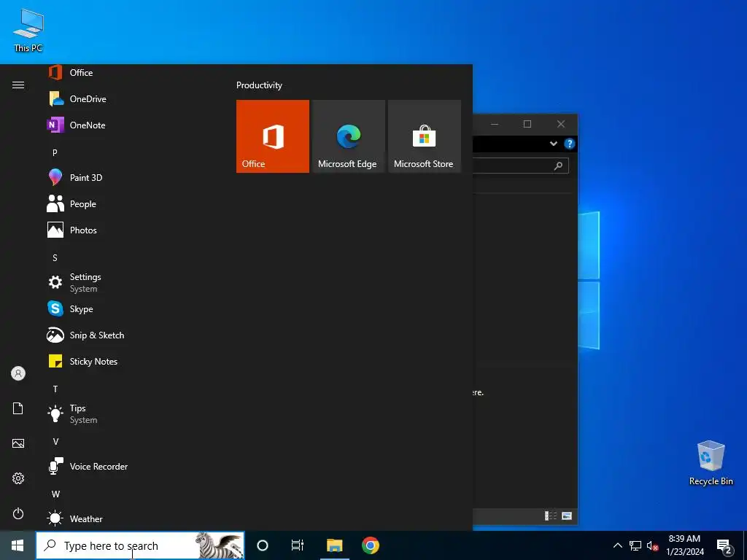The image size is (747, 560).
Task: Jump to letter P section header
Action: pyautogui.click(x=55, y=152)
